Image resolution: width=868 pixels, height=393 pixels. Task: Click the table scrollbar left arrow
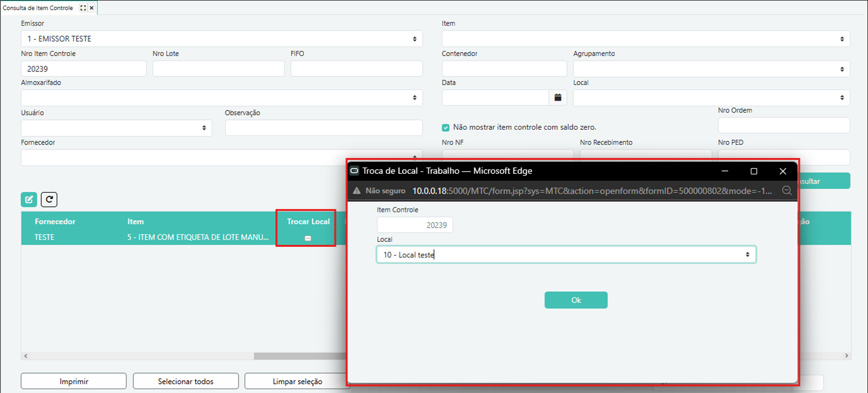[24, 356]
